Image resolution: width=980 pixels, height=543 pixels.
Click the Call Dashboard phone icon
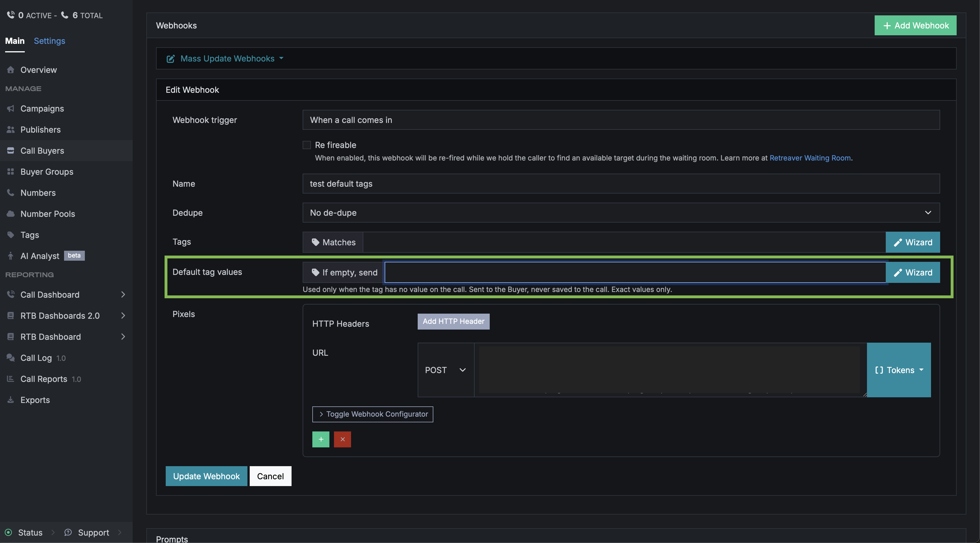(x=11, y=294)
